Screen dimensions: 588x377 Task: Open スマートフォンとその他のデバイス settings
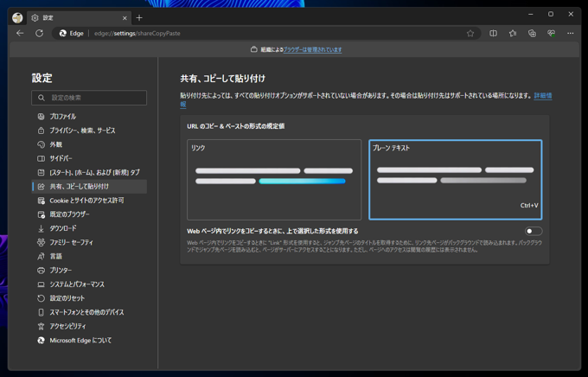tap(89, 312)
